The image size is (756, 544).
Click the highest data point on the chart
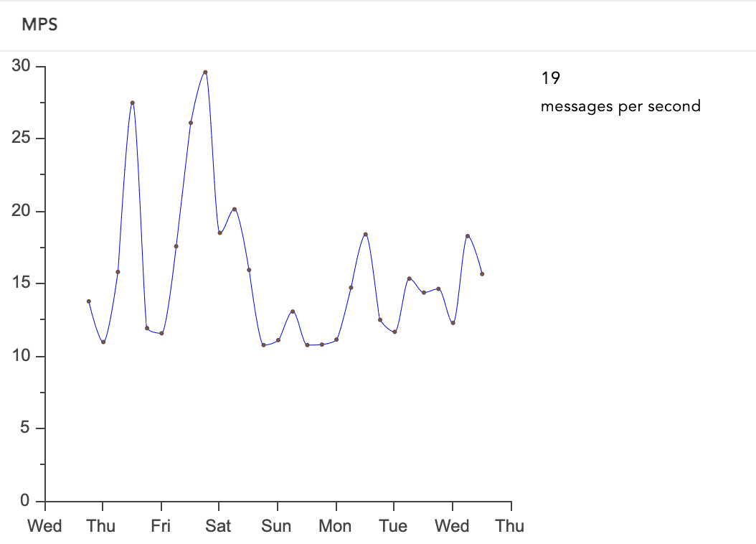[205, 72]
